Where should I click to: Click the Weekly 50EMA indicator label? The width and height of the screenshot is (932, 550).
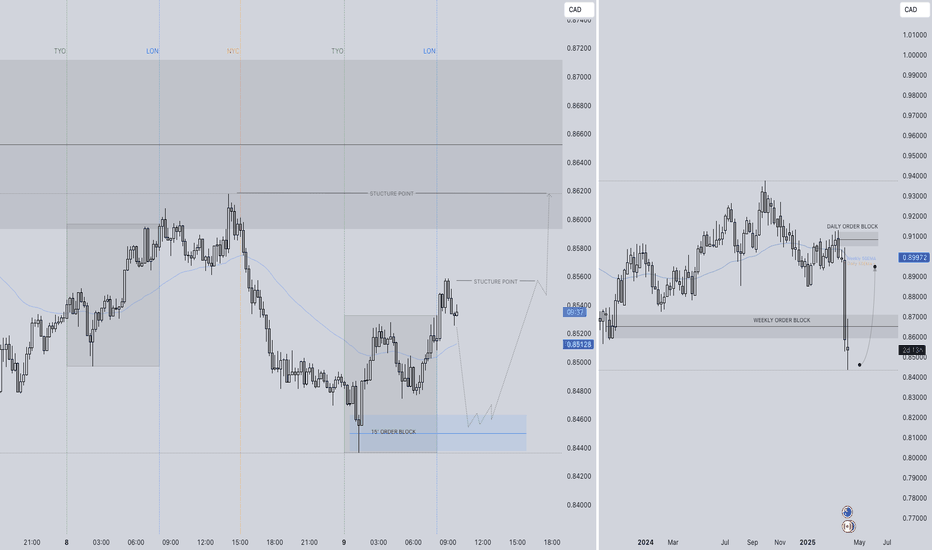click(x=861, y=259)
